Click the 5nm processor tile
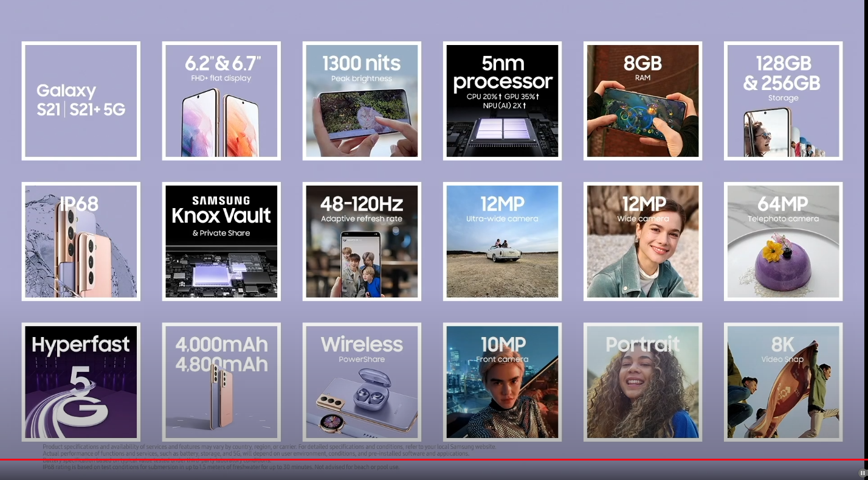The height and width of the screenshot is (480, 868). coord(502,101)
